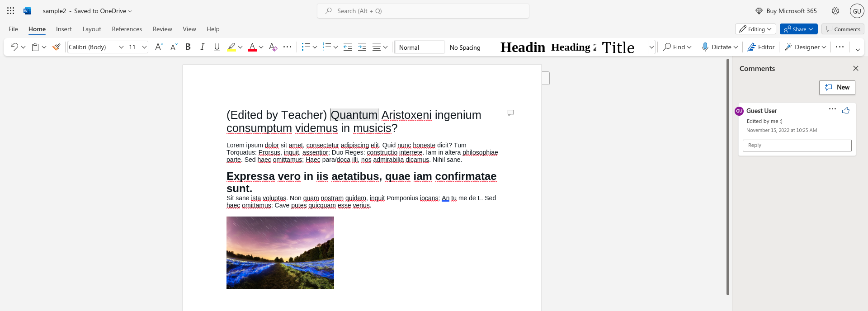868x311 pixels.
Task: Switch to the Insert tab
Action: pos(64,29)
